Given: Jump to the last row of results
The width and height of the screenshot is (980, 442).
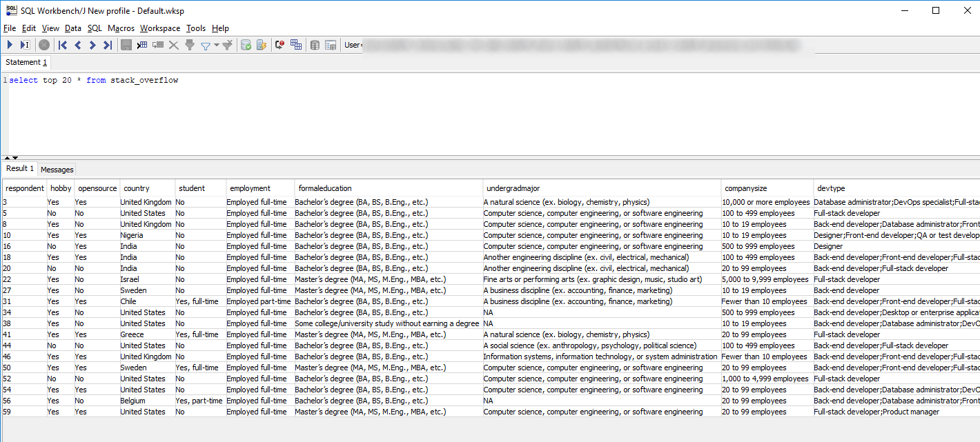Looking at the screenshot, I should [107, 45].
